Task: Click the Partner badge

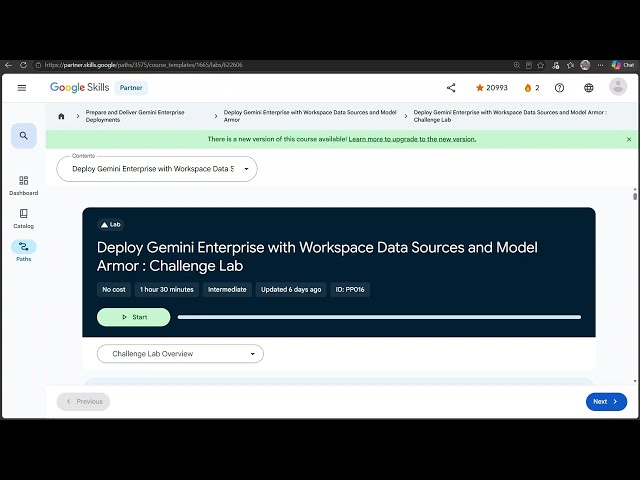Action: click(x=131, y=88)
